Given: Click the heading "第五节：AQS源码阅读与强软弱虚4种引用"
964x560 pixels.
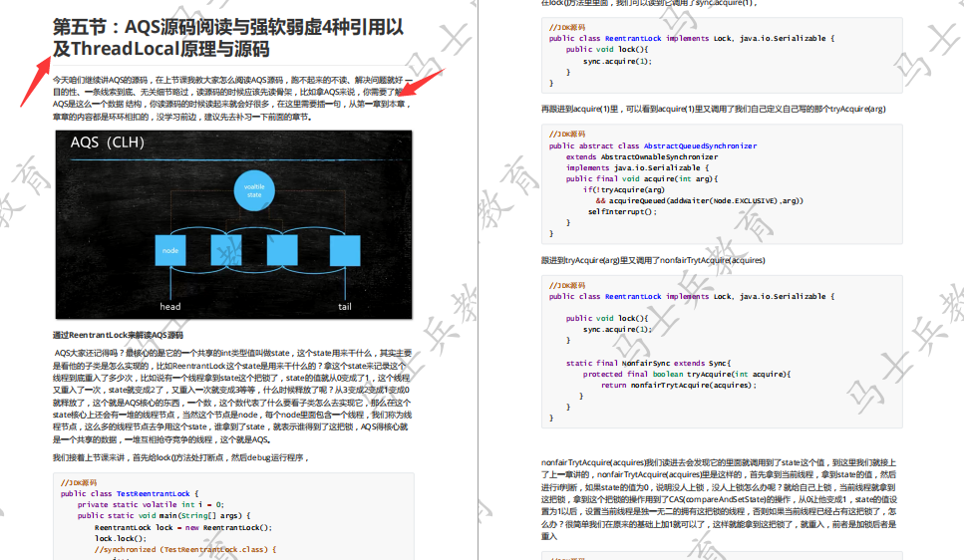Looking at the screenshot, I should point(228,38).
